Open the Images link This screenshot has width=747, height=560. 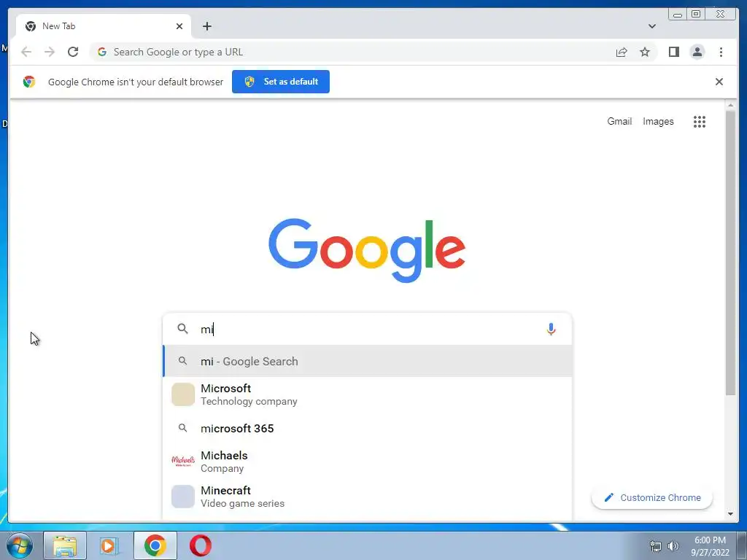(x=658, y=122)
